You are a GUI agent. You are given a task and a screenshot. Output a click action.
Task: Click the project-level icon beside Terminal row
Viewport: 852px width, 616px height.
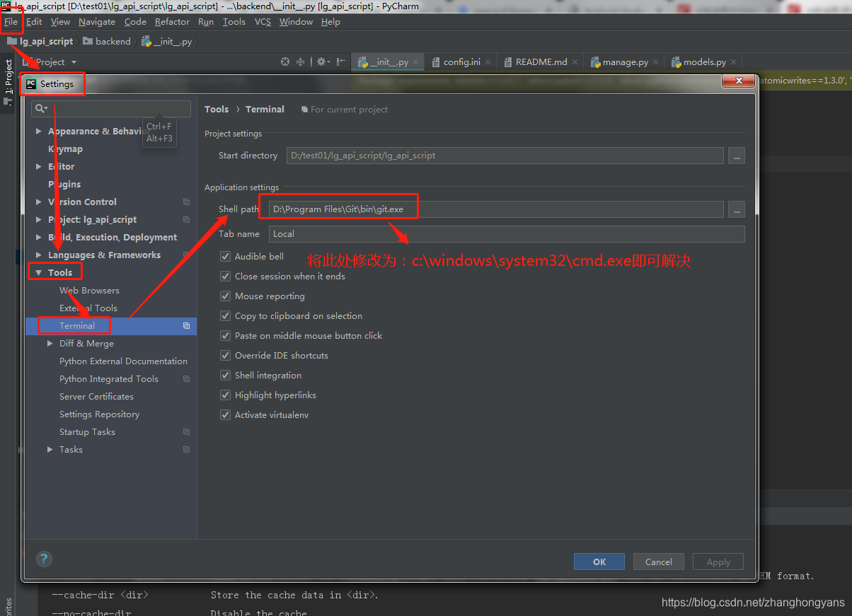(187, 326)
